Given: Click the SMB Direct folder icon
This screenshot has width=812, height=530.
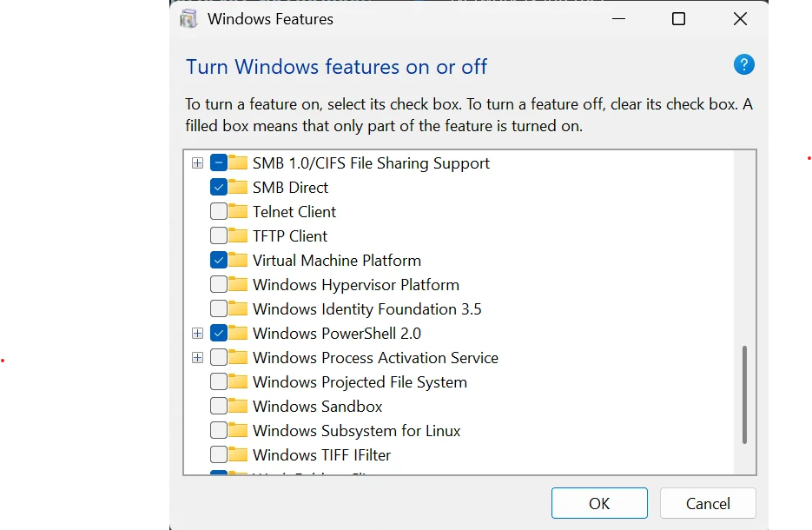Looking at the screenshot, I should [x=238, y=187].
